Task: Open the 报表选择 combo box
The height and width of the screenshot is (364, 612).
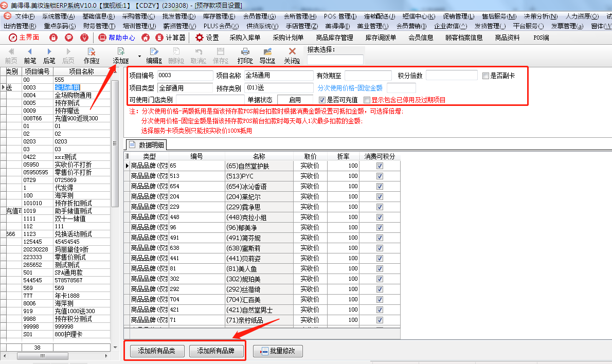Action: tap(335, 60)
